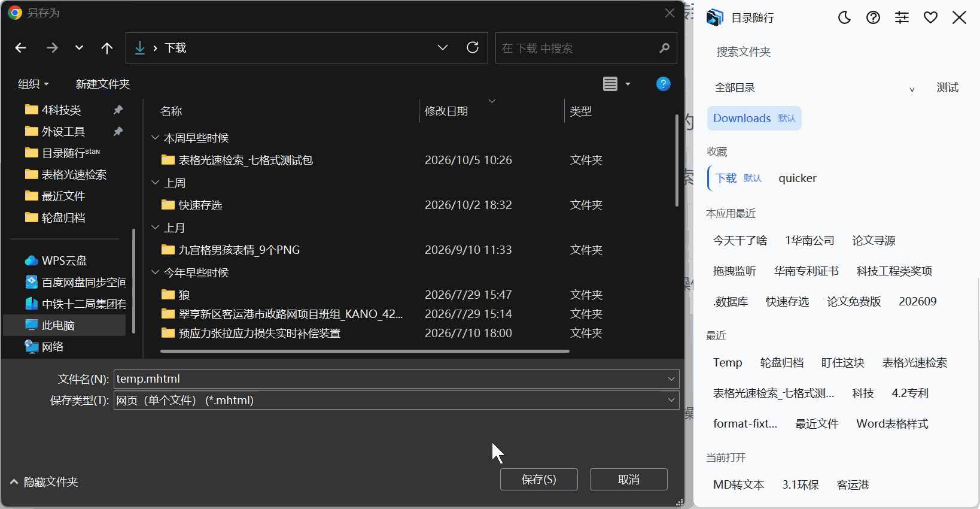Image resolution: width=980 pixels, height=509 pixels.
Task: Click 测试 in 目录随行 panel
Action: tap(947, 88)
